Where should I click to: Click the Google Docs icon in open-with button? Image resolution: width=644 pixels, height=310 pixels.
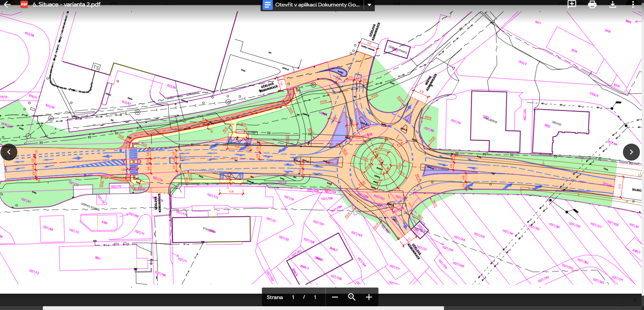(268, 5)
